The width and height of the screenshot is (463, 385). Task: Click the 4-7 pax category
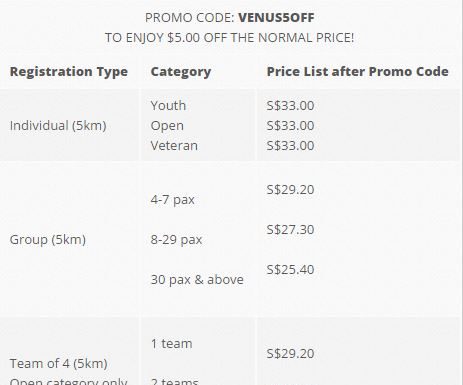point(172,200)
